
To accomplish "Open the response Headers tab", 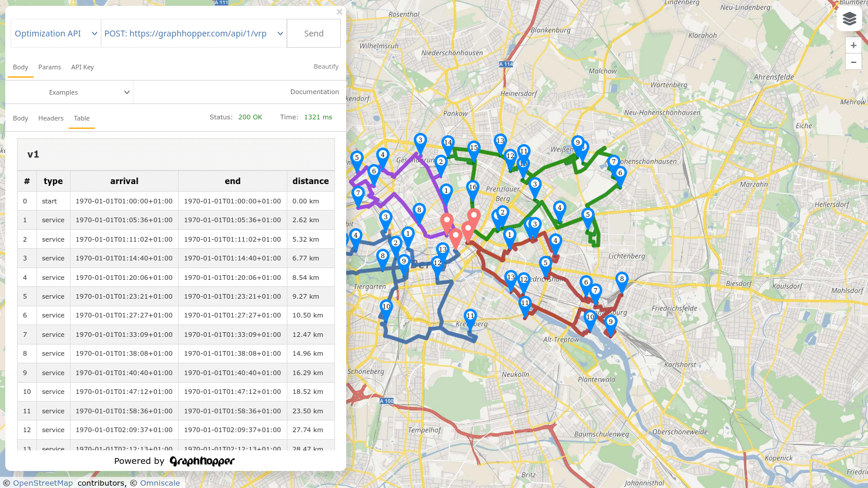I will (51, 118).
